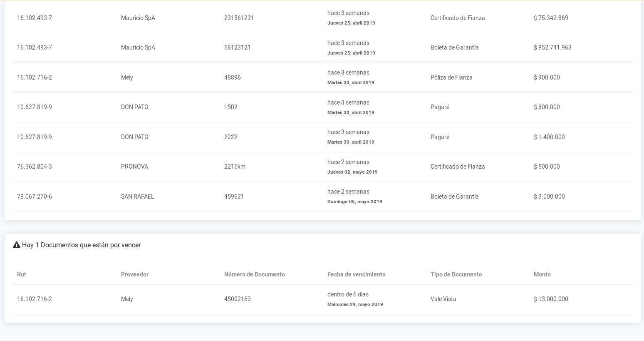Click the PRONOVA provider name
Viewport: 644px width, 341px height.
(134, 167)
